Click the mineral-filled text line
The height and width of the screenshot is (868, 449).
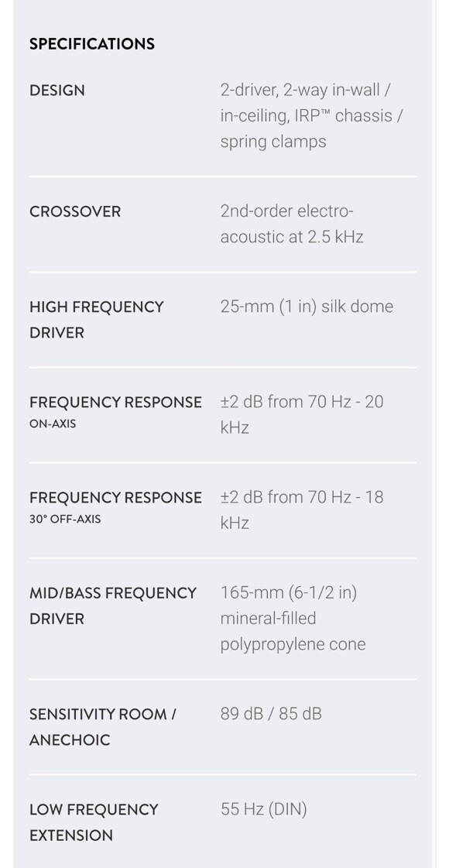tap(268, 619)
